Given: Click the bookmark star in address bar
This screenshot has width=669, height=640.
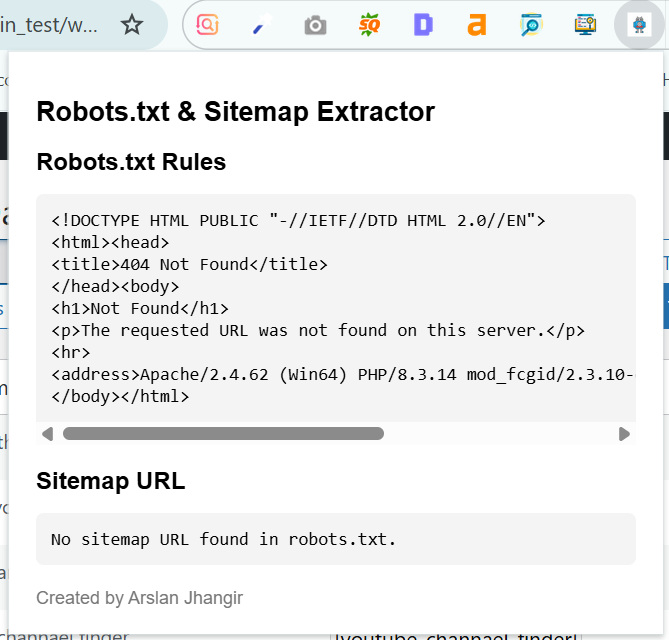Looking at the screenshot, I should point(132,25).
